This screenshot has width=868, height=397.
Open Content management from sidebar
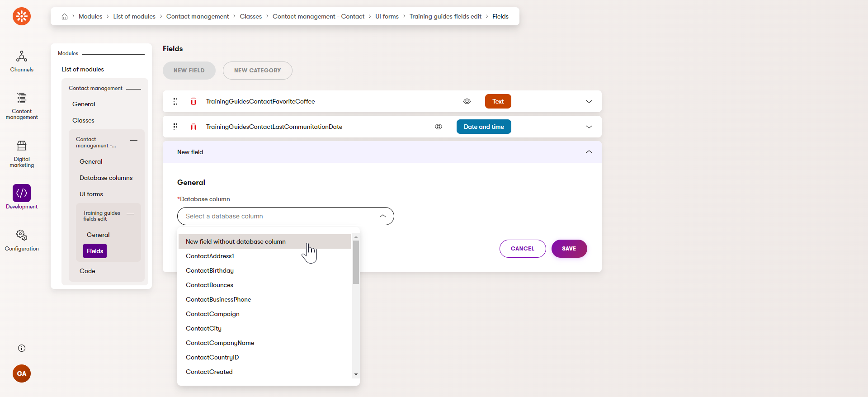click(22, 106)
